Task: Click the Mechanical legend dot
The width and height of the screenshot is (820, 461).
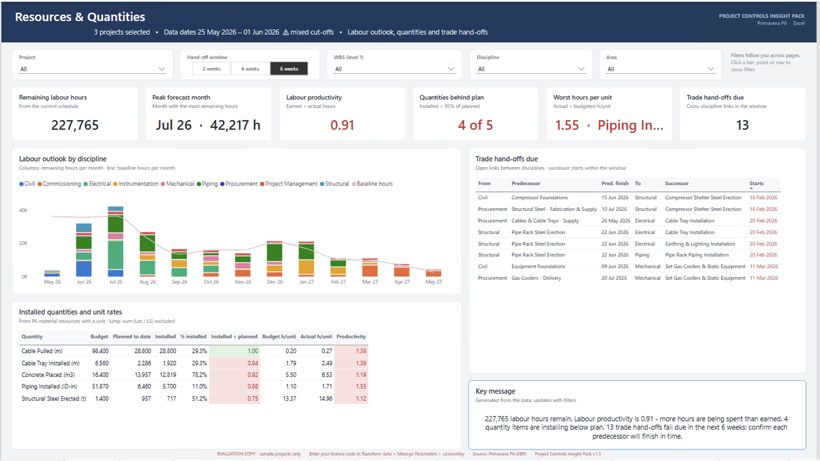Action: coord(163,184)
